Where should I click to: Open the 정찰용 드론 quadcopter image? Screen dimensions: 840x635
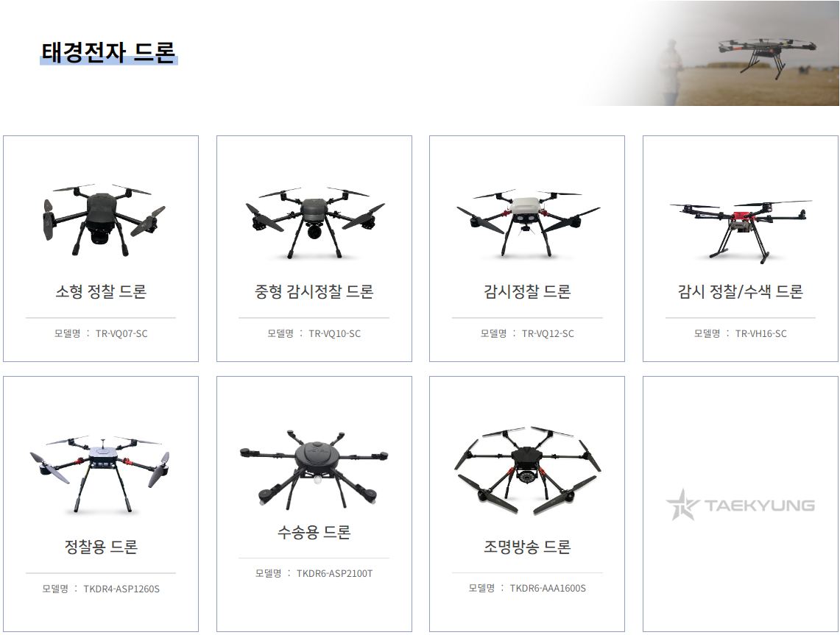pos(101,475)
